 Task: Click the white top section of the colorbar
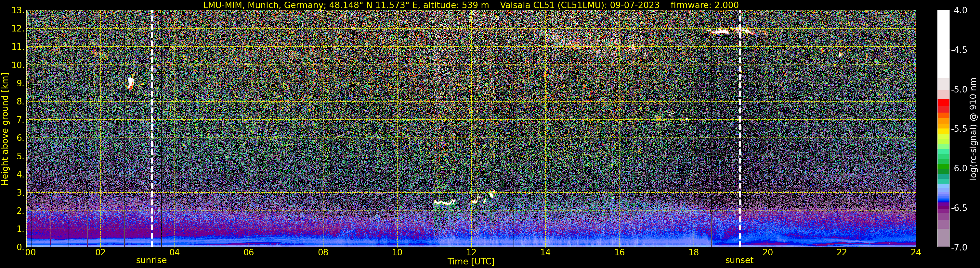(x=943, y=44)
